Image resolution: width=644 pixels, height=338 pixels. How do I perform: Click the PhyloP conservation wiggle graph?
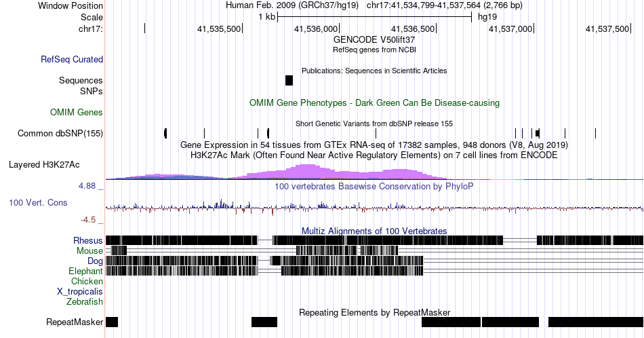tap(374, 207)
